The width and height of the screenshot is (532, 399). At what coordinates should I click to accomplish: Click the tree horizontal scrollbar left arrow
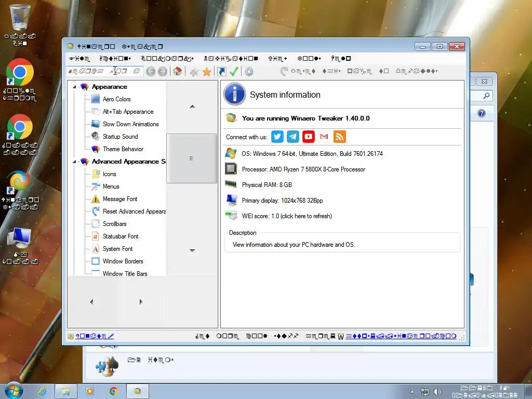tap(91, 302)
